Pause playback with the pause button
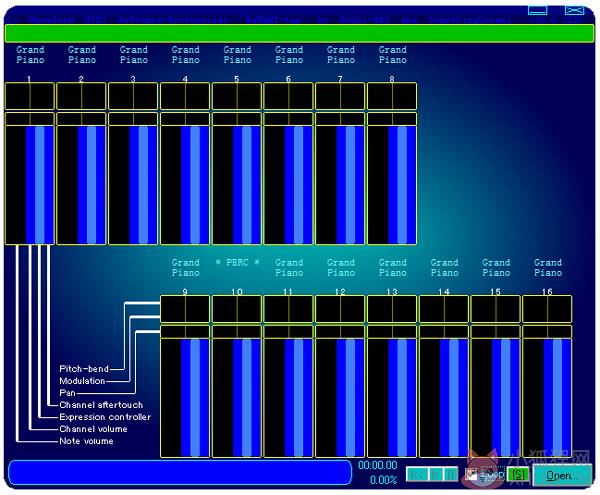600x495 pixels. coord(450,475)
